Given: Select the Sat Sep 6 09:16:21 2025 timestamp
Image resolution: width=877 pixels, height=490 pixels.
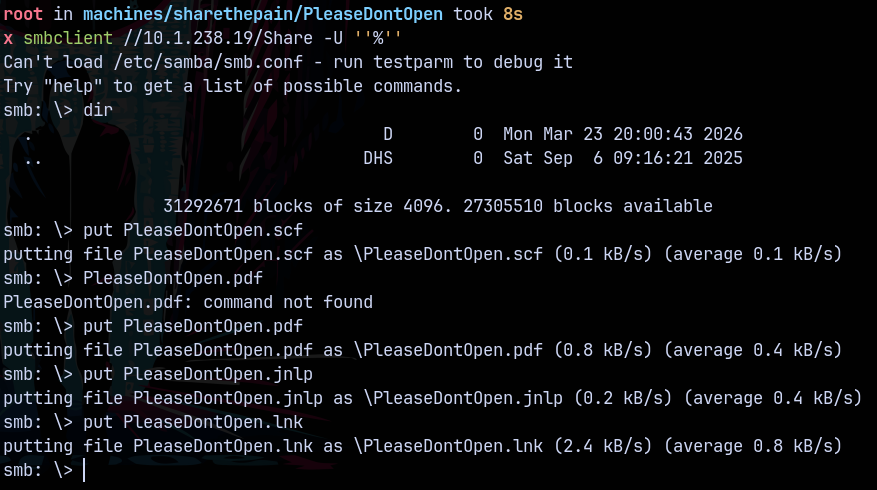Looking at the screenshot, I should (622, 158).
